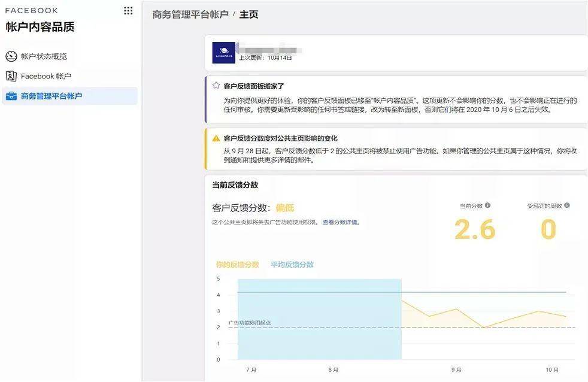Viewport: 588px width, 382px height.
Task: Click the info icon beside 当前分数
Action: [x=487, y=205]
